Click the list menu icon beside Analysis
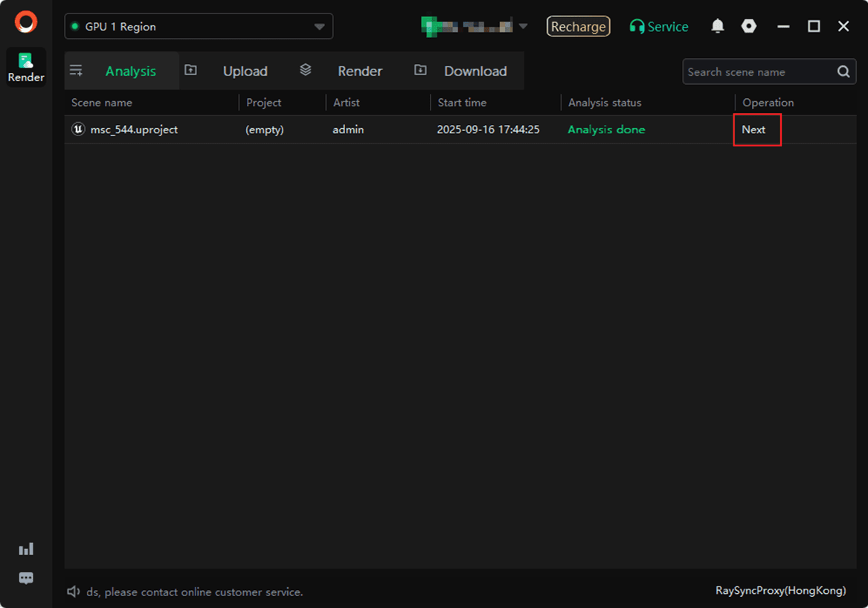Image resolution: width=868 pixels, height=608 pixels. coord(76,71)
